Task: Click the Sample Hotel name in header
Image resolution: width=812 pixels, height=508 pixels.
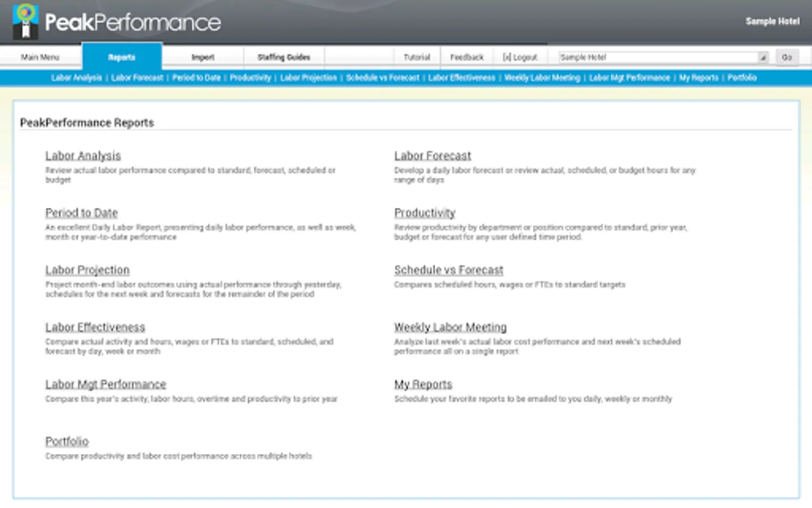Action: [773, 21]
